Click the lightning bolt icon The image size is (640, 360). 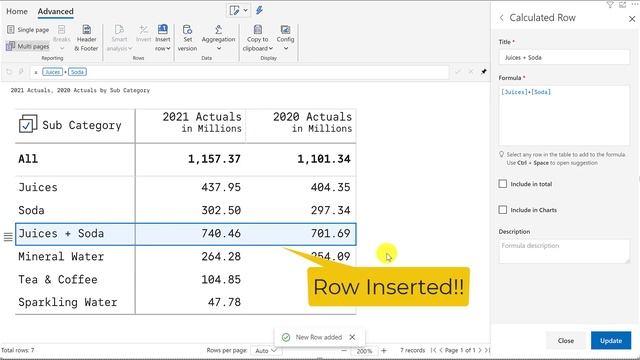(259, 10)
